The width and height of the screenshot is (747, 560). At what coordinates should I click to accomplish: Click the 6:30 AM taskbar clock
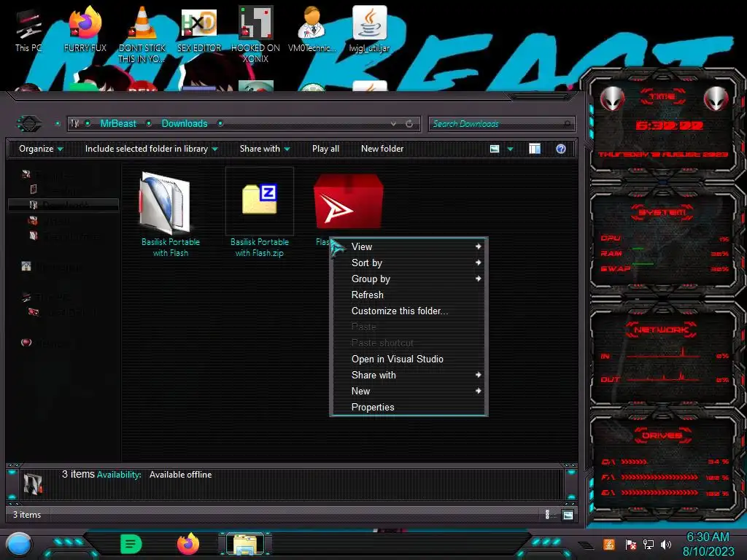[708, 537]
